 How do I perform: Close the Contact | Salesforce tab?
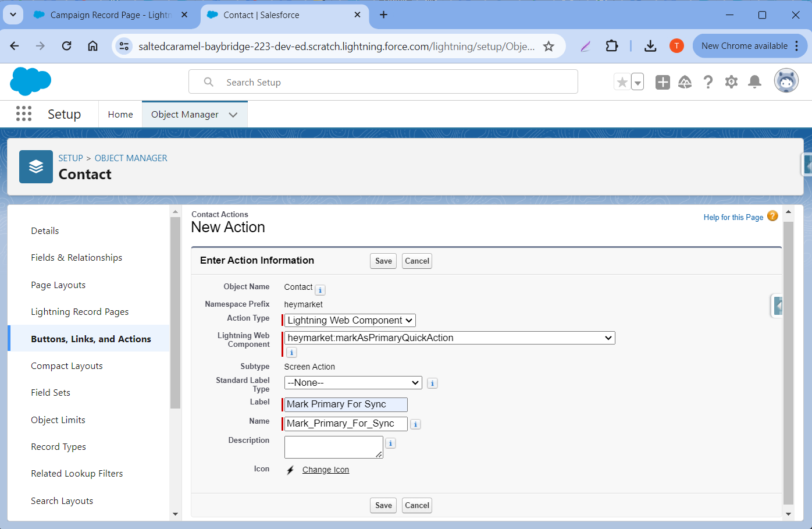(x=357, y=15)
